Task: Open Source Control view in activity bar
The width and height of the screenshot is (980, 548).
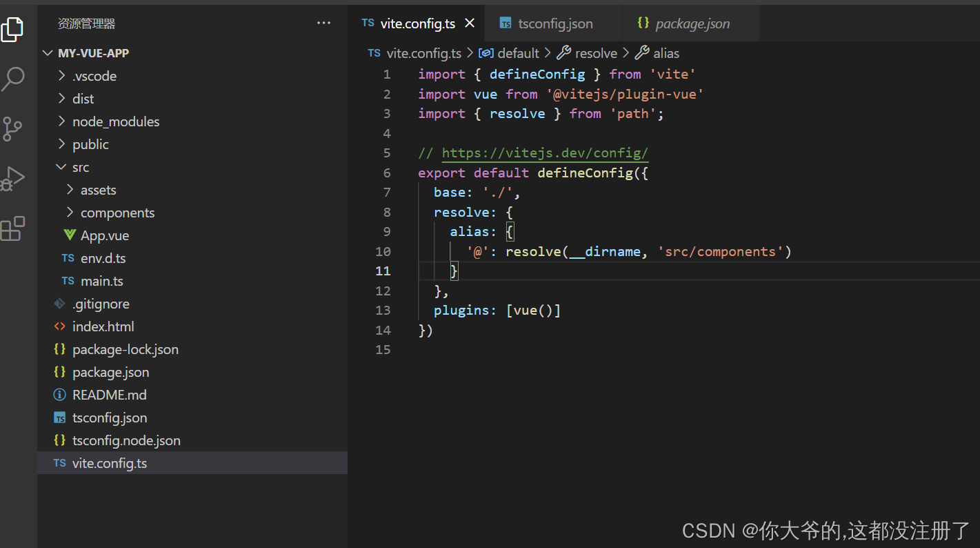Action: 12,128
